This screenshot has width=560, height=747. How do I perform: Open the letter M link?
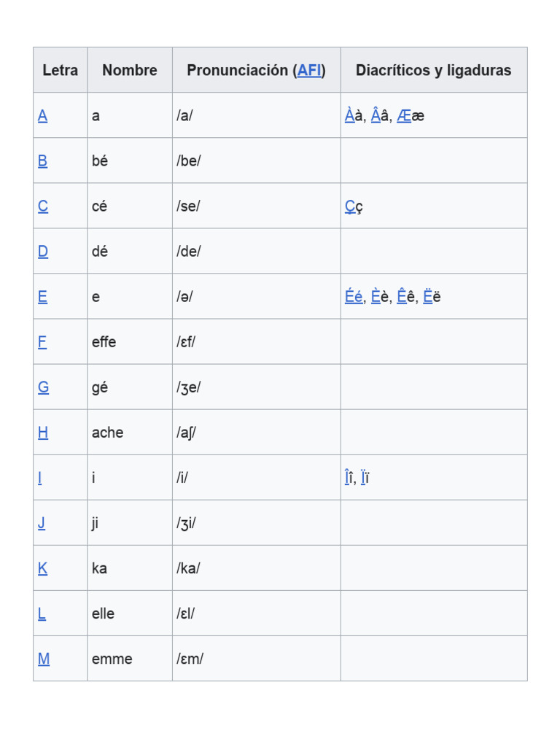point(44,659)
